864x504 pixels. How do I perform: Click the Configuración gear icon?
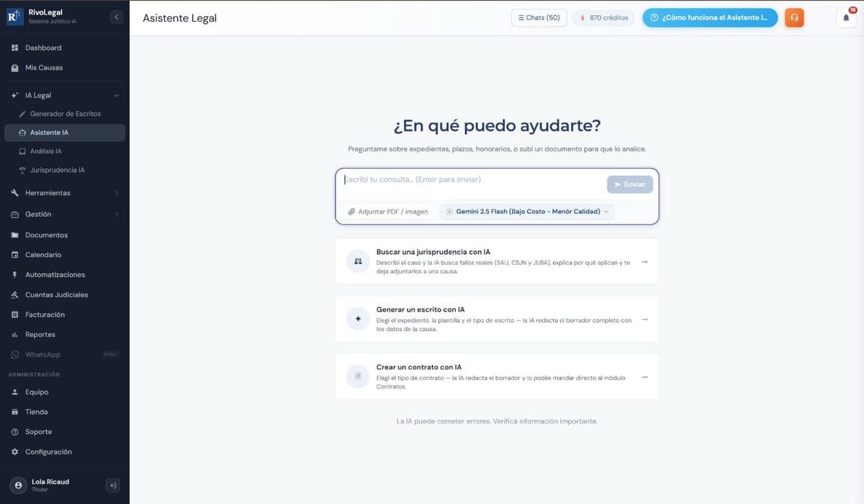15,452
